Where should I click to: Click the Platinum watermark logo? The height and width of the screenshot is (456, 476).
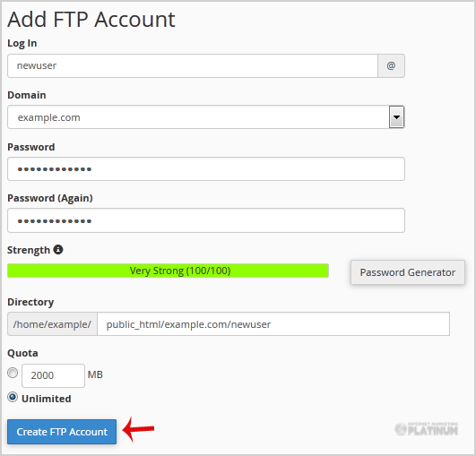(x=427, y=429)
